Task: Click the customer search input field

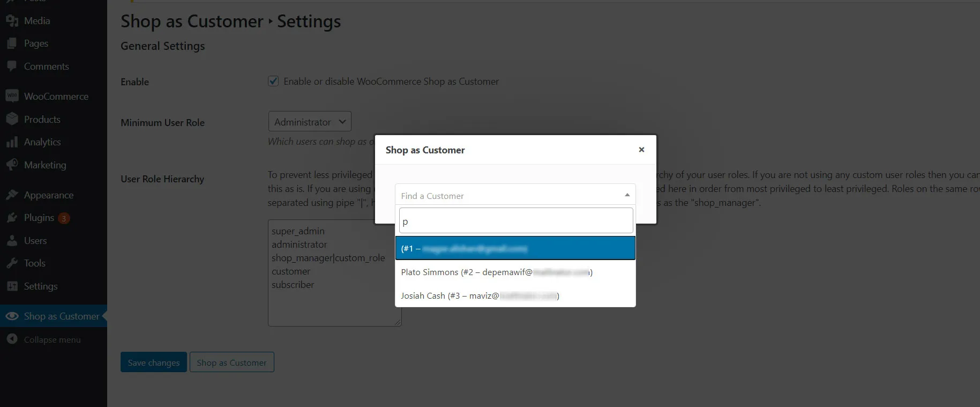Action: point(516,220)
